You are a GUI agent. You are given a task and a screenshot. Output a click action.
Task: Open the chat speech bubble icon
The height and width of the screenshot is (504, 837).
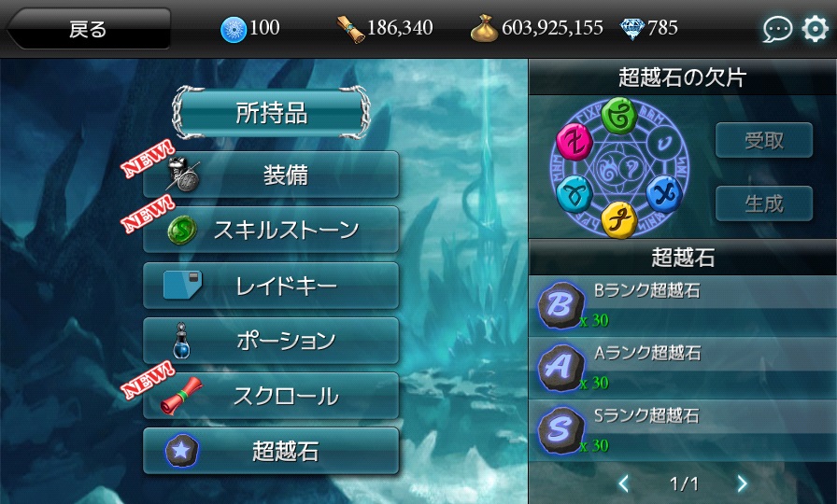777,29
